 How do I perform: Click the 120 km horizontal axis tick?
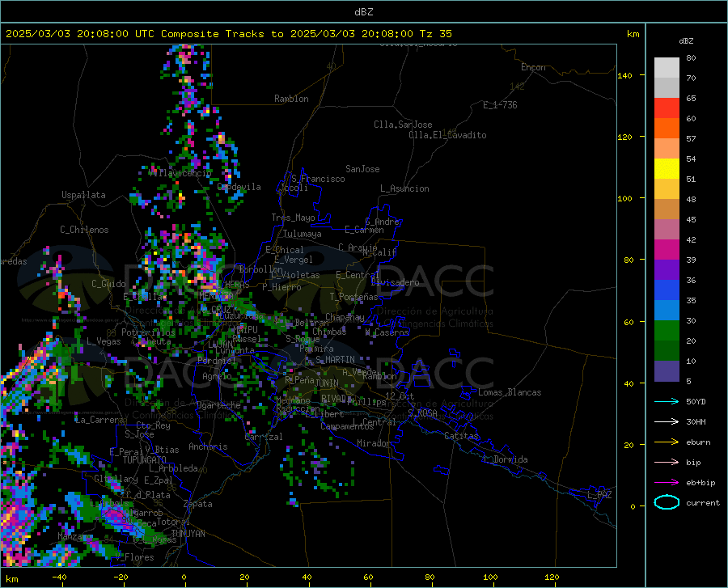[x=552, y=577]
